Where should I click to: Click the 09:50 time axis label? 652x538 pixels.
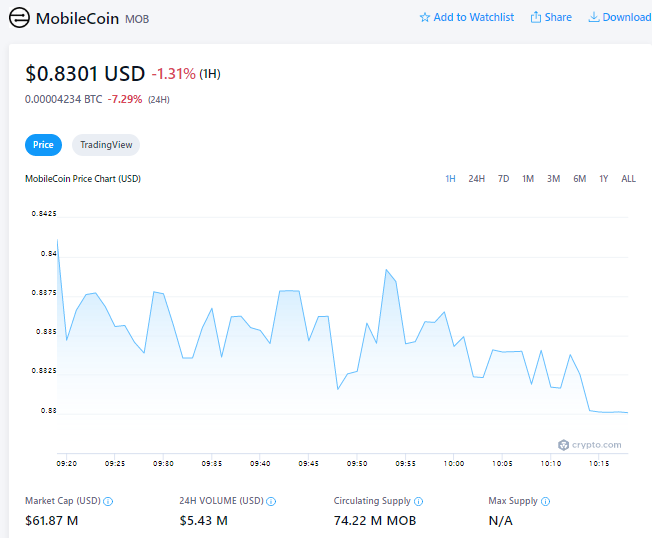357,464
